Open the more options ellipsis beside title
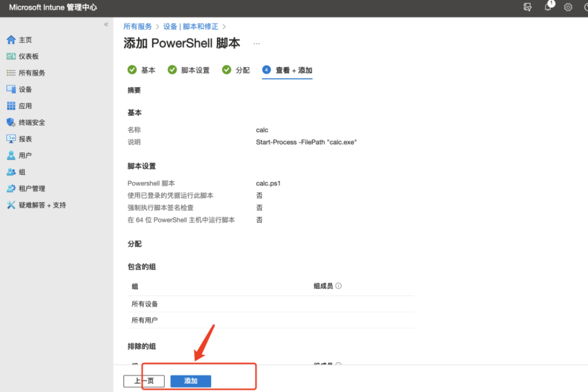This screenshot has width=588, height=392. coord(257,44)
